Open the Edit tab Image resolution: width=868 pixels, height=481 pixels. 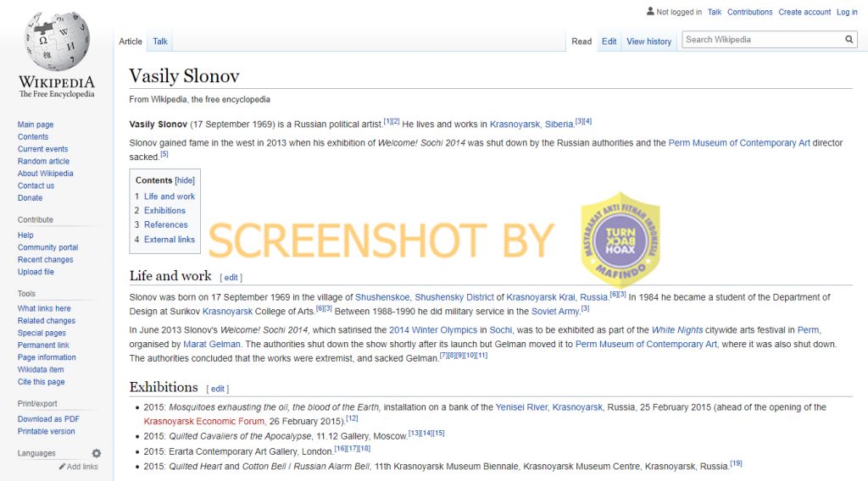[609, 41]
